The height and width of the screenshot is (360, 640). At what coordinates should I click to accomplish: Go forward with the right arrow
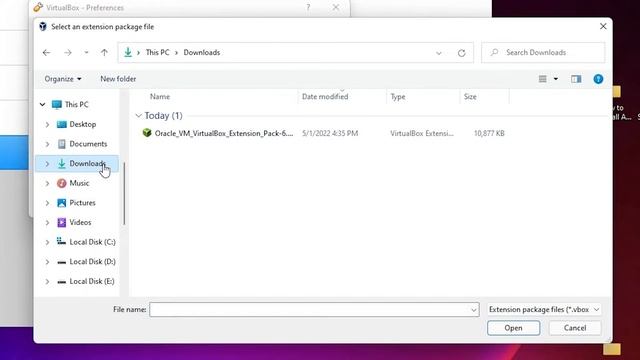coord(68,53)
